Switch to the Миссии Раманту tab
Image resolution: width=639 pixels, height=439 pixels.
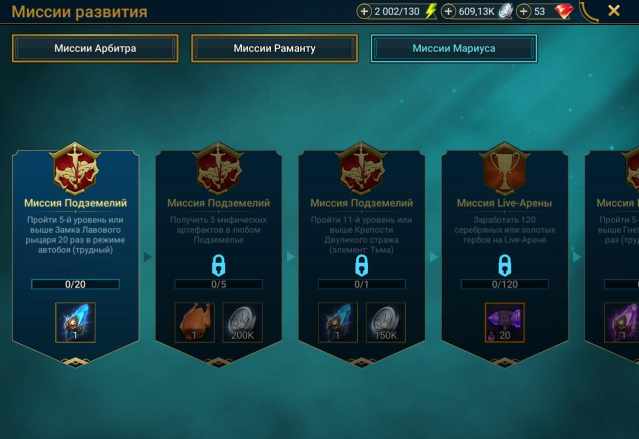(x=274, y=48)
